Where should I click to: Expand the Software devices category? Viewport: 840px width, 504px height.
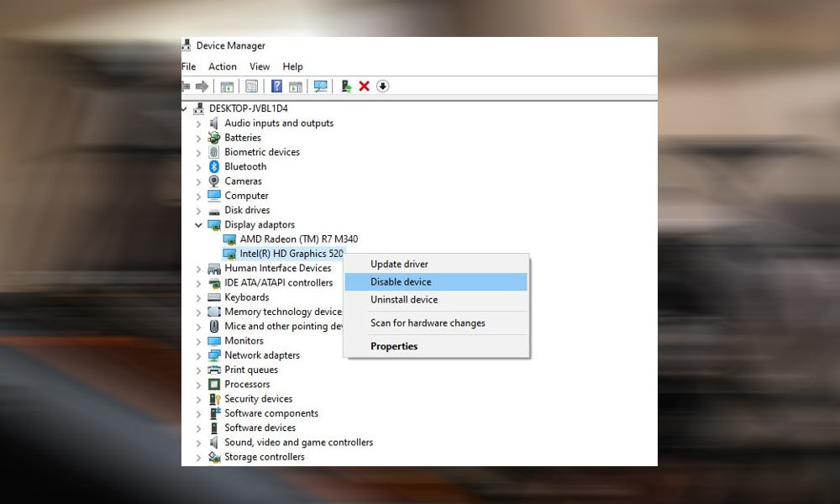(x=198, y=428)
